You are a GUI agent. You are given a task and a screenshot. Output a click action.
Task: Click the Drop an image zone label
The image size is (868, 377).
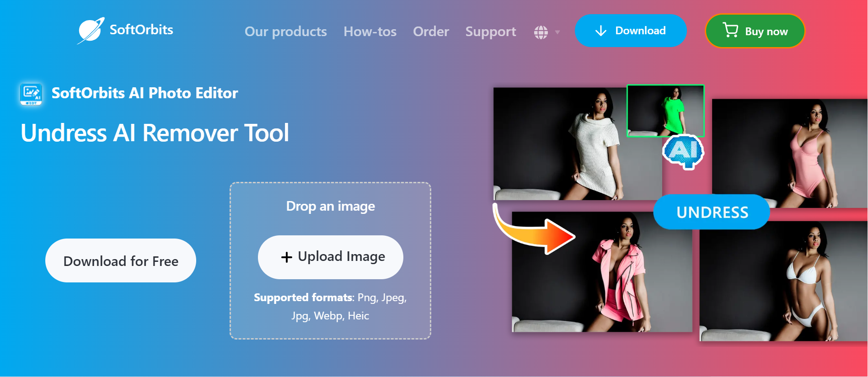[330, 206]
